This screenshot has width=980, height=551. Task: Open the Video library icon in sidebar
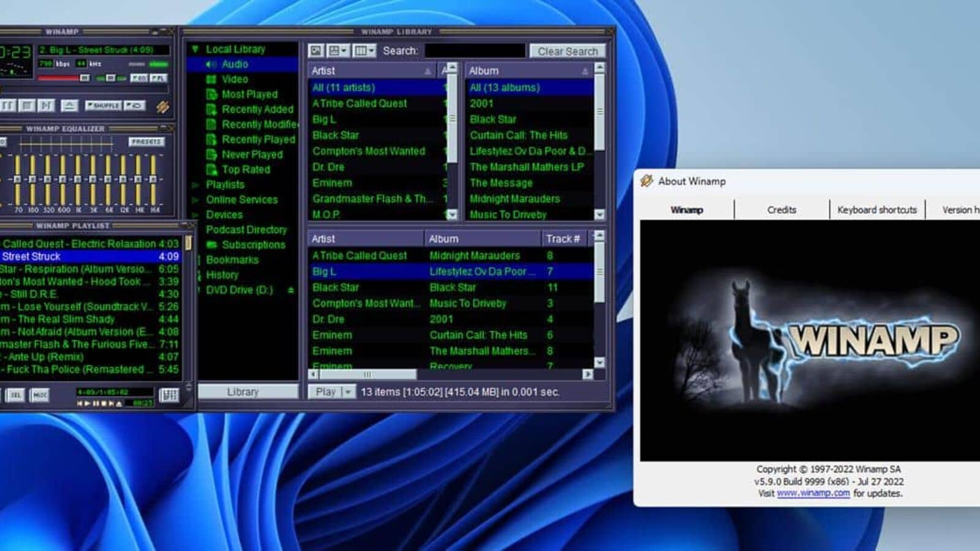coord(211,80)
